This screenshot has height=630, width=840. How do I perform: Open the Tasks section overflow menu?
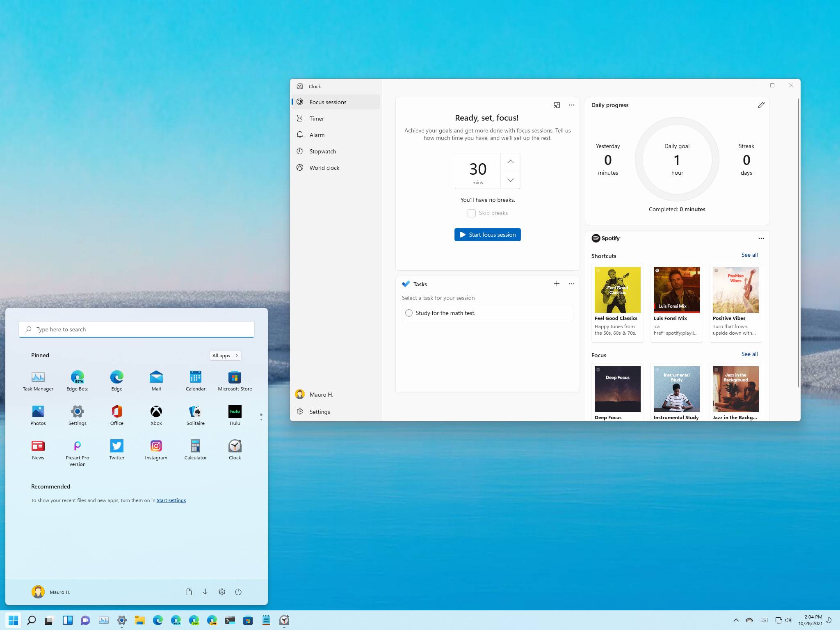pos(571,284)
